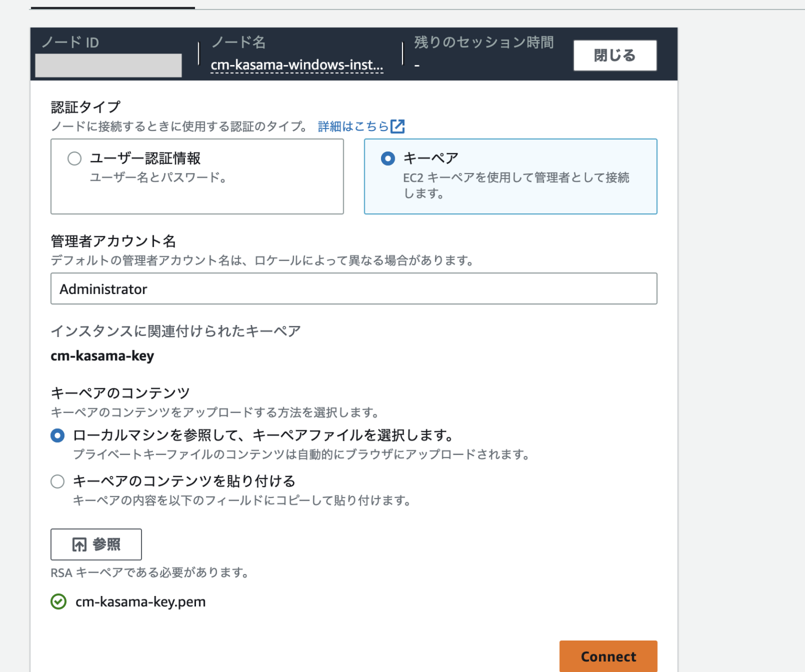Click the upload icon inside the 参照 button
This screenshot has width=805, height=672.
coord(78,545)
